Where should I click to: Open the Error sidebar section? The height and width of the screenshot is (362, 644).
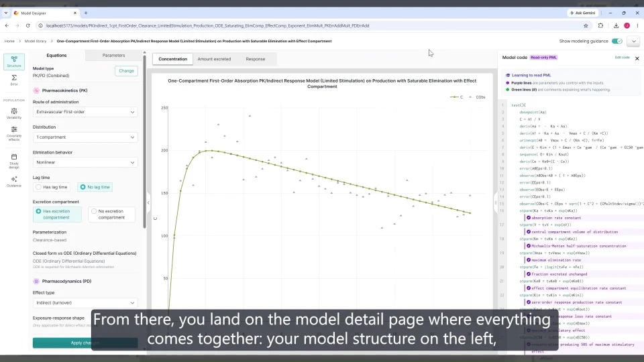14,80
